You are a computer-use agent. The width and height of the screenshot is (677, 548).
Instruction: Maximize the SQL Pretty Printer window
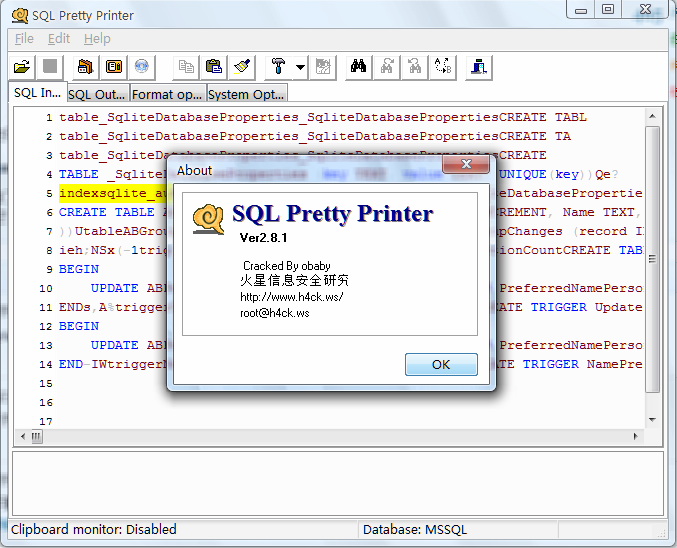point(608,9)
